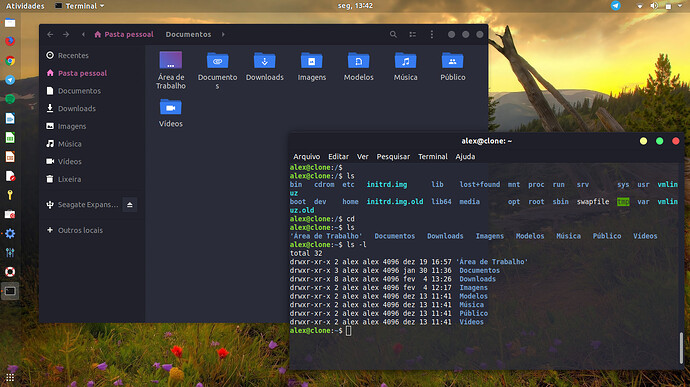Viewport: 690px width, 387px height.
Task: Go back with the left arrow in Files
Action: 50,34
